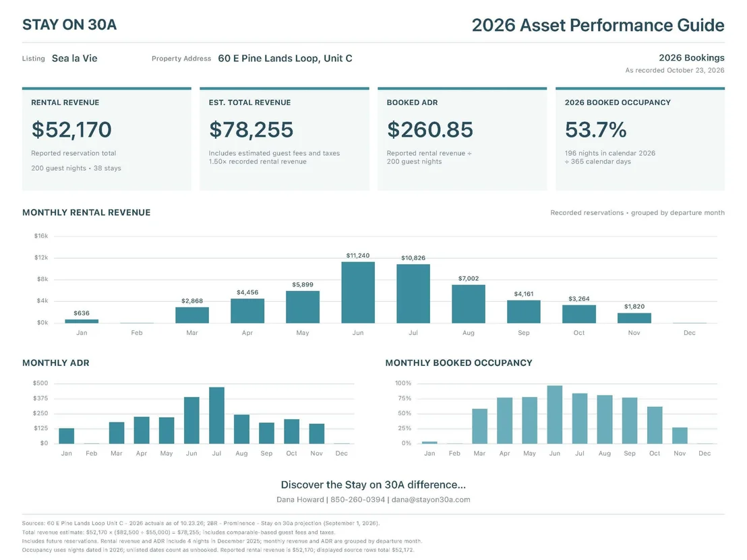The width and height of the screenshot is (747, 560).
Task: Click the dana@stayon30a.com email address
Action: click(x=431, y=499)
